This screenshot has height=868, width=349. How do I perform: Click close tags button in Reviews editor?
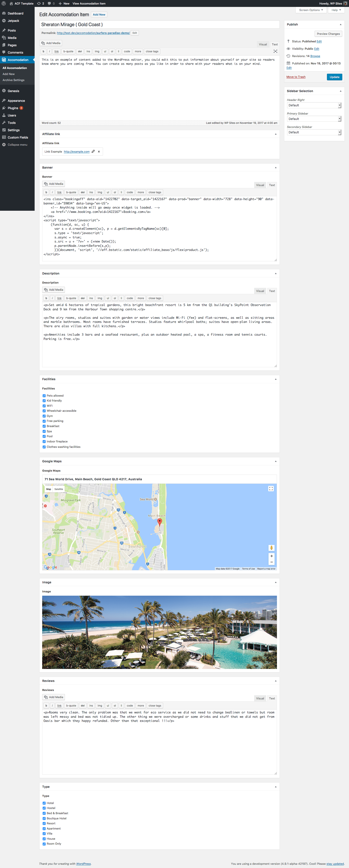coord(155,706)
